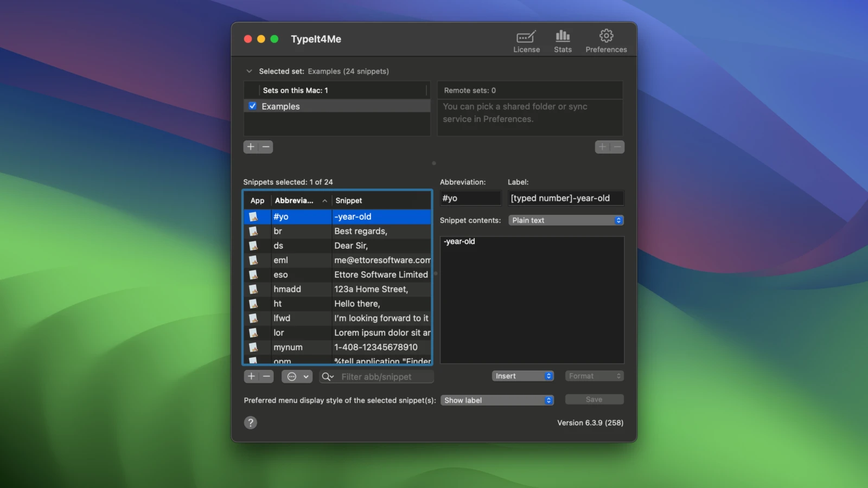
Task: Collapse the Selected set disclosure chevron
Action: click(249, 72)
